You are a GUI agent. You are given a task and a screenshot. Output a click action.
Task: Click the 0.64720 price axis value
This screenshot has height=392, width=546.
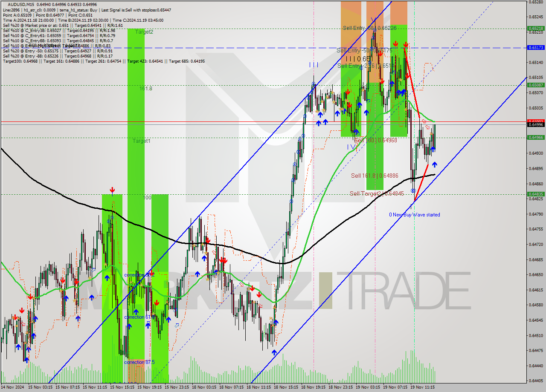[x=536, y=245]
